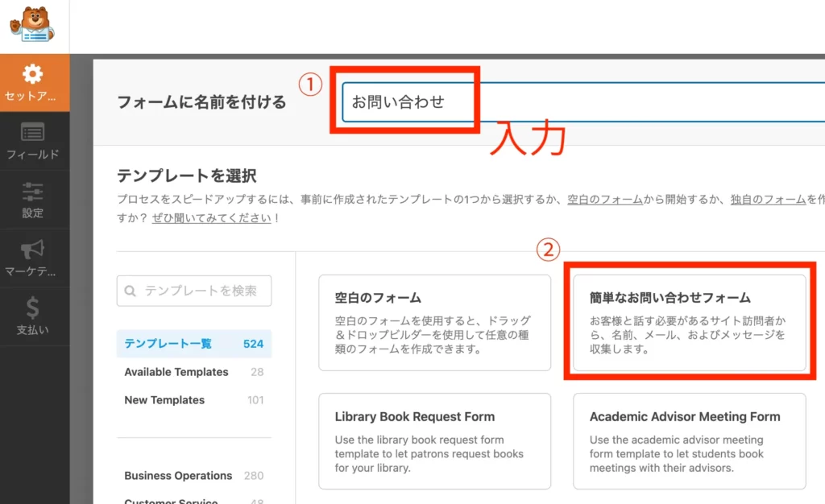The image size is (825, 504).
Task: Click the 101 count beside New Templates
Action: pos(255,400)
